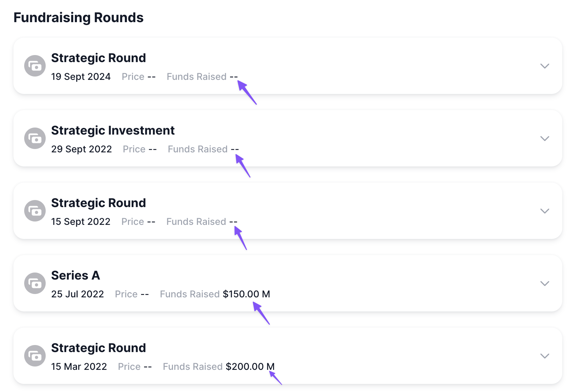569x392 pixels.
Task: Click the 15 Sept 2022 Strategic Round icon
Action: coord(35,211)
